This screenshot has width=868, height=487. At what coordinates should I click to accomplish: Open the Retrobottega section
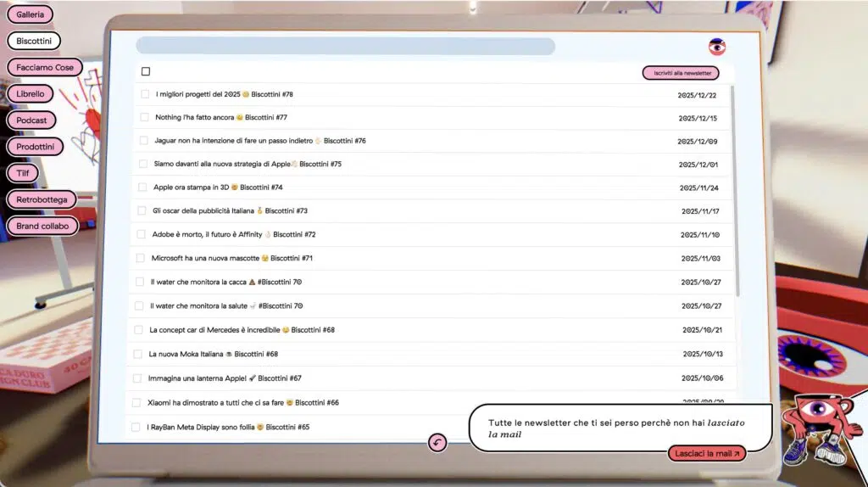click(42, 199)
